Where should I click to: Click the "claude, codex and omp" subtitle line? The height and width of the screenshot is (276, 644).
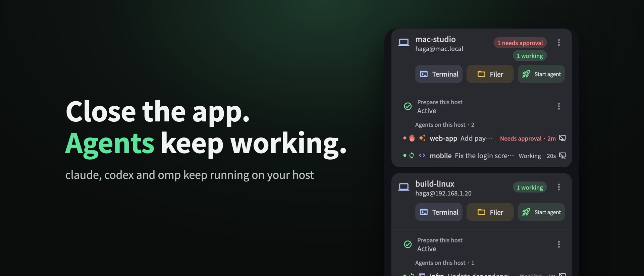[x=190, y=175]
